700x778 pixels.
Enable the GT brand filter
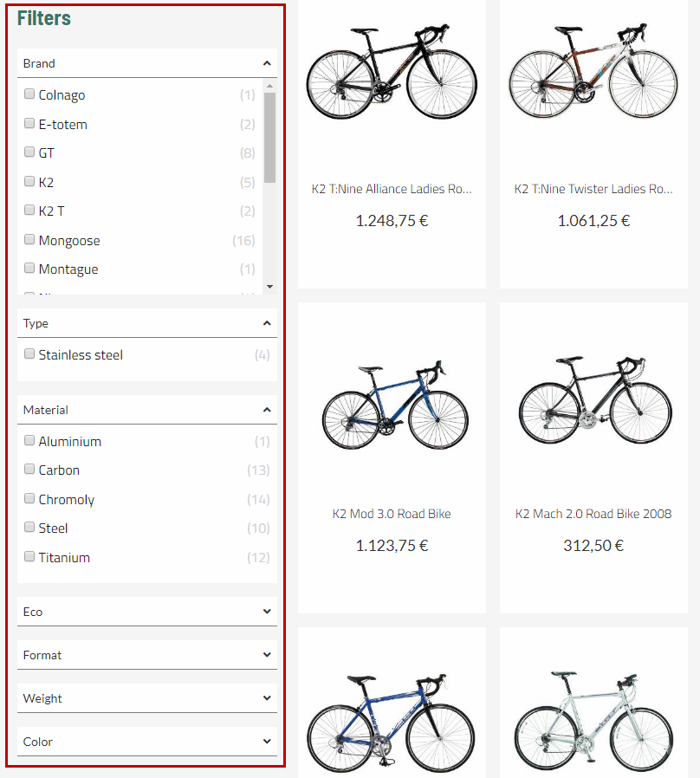click(29, 152)
